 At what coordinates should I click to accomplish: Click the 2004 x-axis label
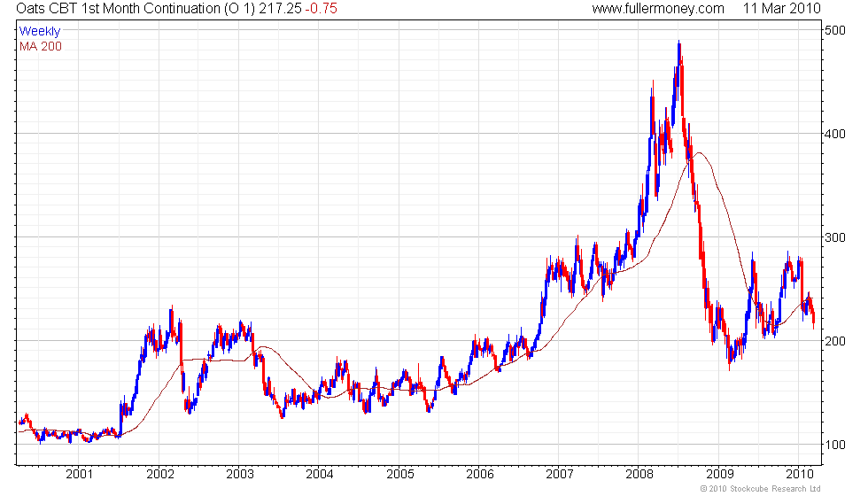click(x=320, y=474)
